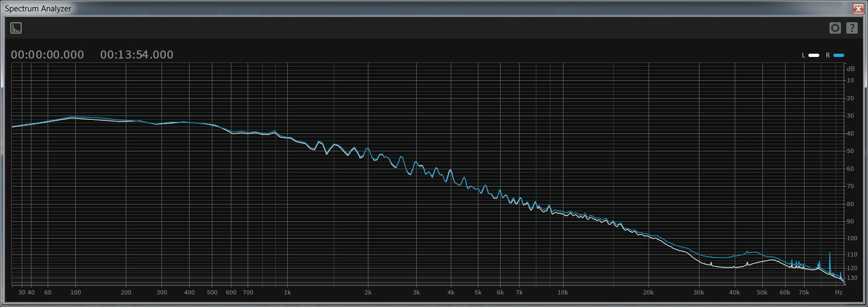Click the white L channel legend swatch
Image resolution: width=868 pixels, height=307 pixels.
814,55
